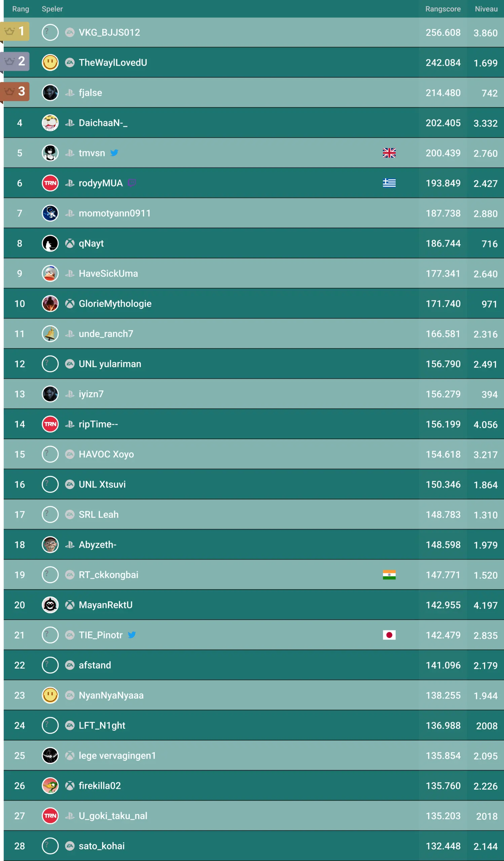Sort by the Rangscore column header

(x=442, y=8)
